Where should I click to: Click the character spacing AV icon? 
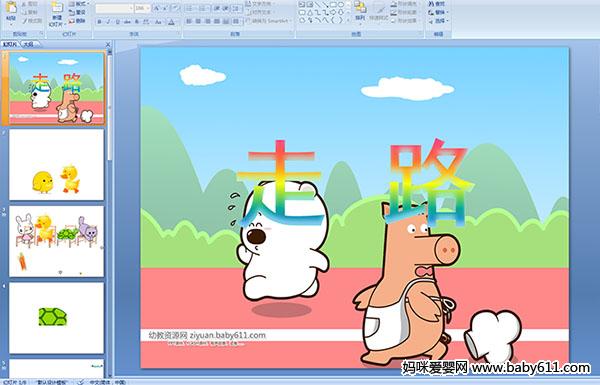(x=146, y=22)
